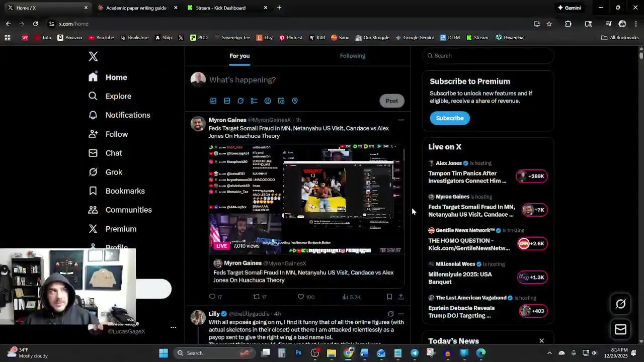
Task: Reply to the Myron Gaines post
Action: pos(215,297)
